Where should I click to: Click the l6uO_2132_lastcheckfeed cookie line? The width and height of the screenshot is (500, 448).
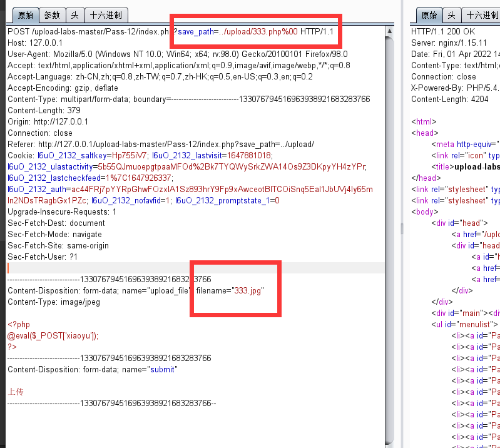91,178
